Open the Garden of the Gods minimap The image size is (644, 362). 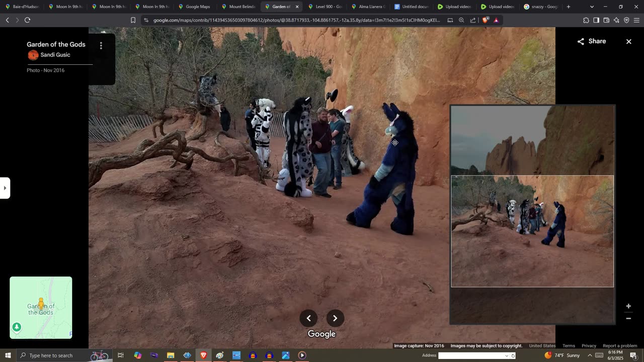(x=41, y=308)
